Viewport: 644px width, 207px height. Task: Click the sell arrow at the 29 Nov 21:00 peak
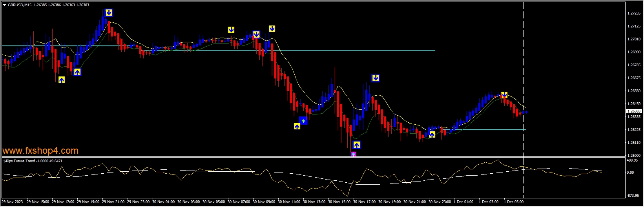click(x=109, y=13)
